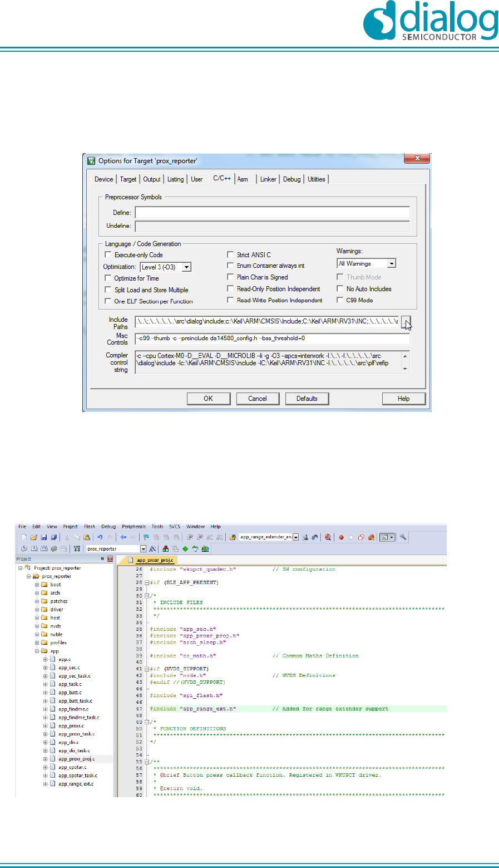The image size is (499, 868).
Task: Open Options for Target magic wand icon
Action: click(152, 549)
